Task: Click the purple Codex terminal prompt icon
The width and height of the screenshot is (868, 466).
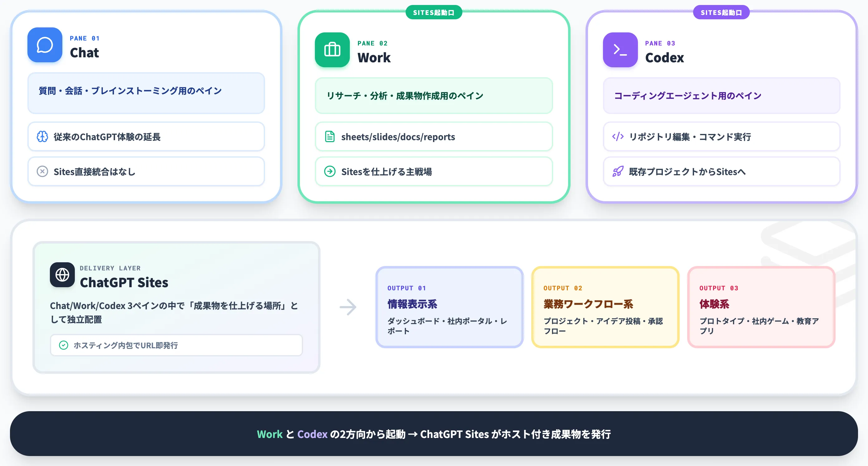Action: click(x=620, y=50)
